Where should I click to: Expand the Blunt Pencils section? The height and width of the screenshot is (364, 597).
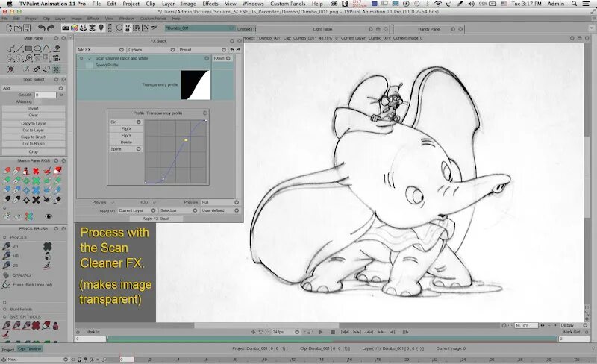point(4,309)
